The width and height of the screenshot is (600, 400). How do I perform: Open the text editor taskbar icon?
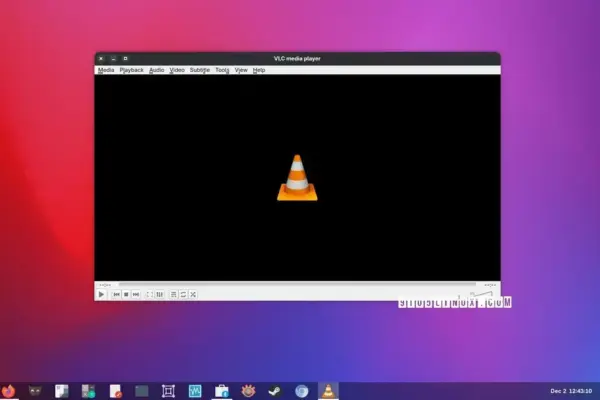tap(115, 391)
